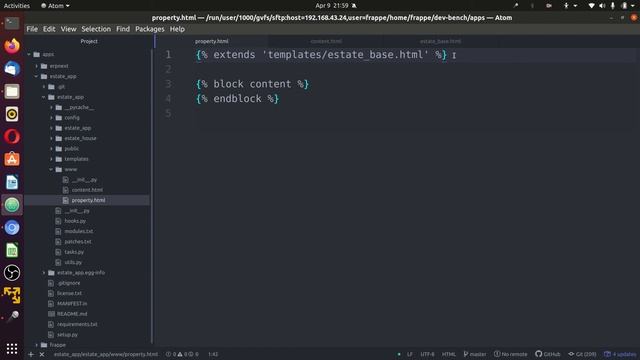The height and width of the screenshot is (360, 640).
Task: Open LibreOffice Calc from the dock
Action: click(12, 250)
